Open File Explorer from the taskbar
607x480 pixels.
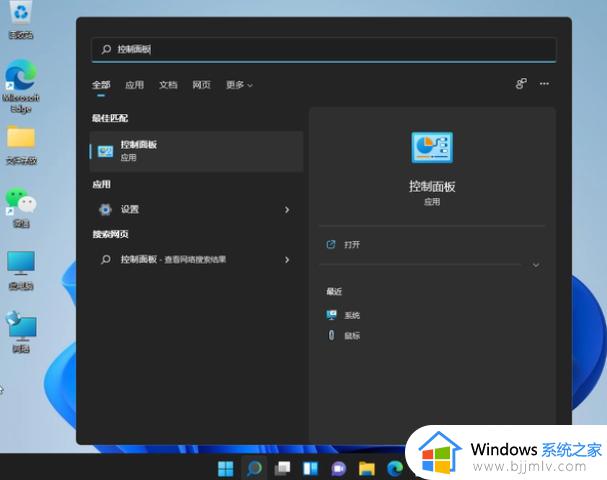pyautogui.click(x=367, y=468)
